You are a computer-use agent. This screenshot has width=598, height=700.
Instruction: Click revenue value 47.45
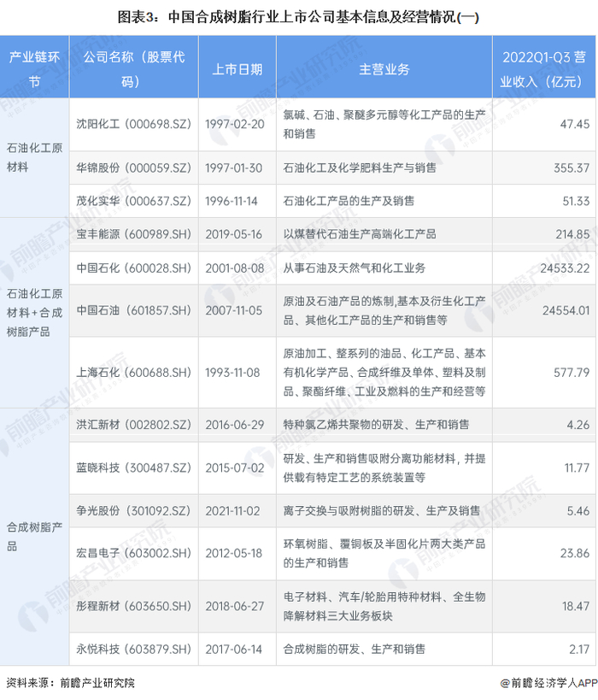pyautogui.click(x=575, y=124)
